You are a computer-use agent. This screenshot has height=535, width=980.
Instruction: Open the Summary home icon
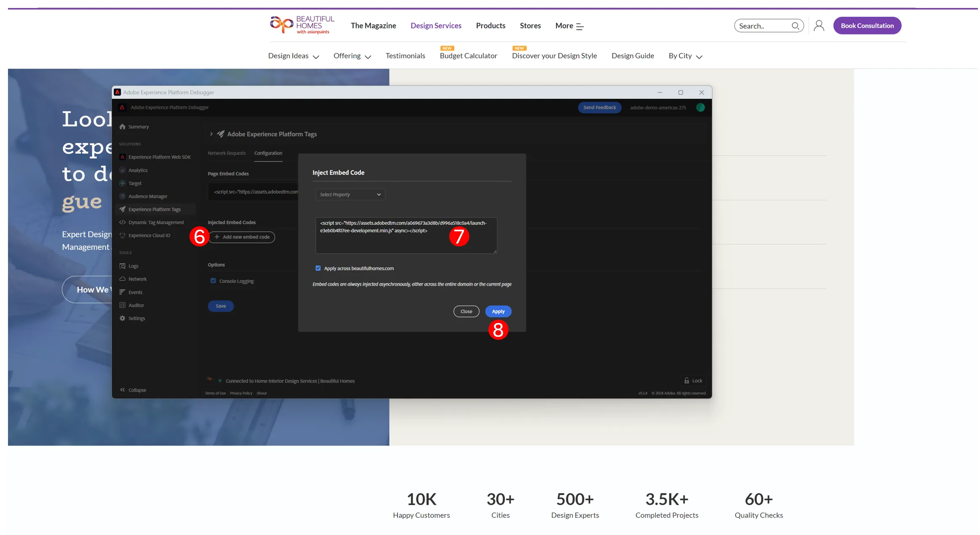point(122,127)
